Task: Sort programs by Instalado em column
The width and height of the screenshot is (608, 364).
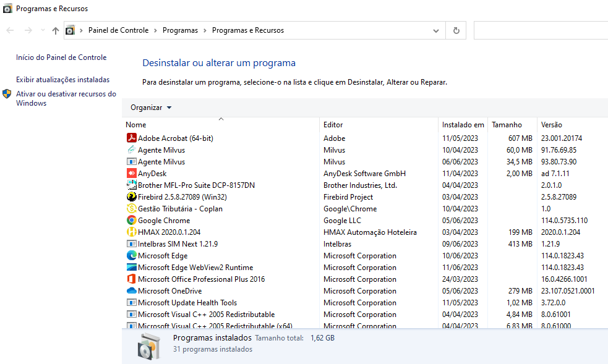Action: pos(463,125)
